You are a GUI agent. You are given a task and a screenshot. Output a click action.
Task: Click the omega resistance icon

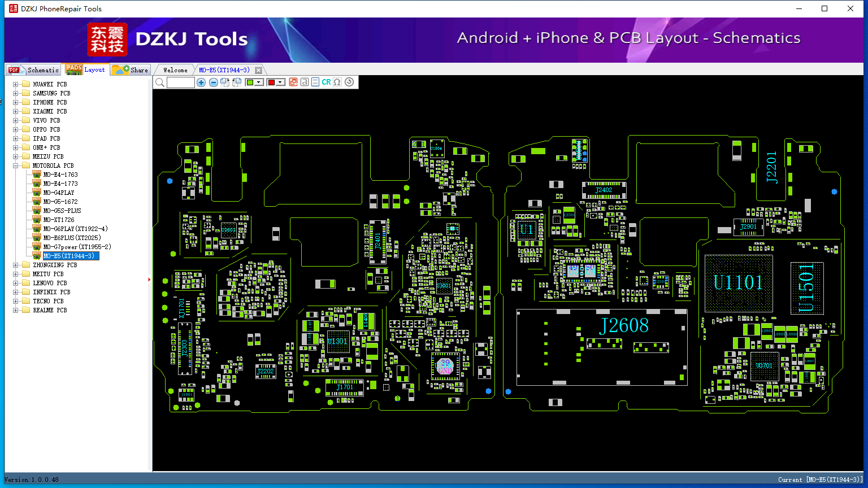[337, 82]
